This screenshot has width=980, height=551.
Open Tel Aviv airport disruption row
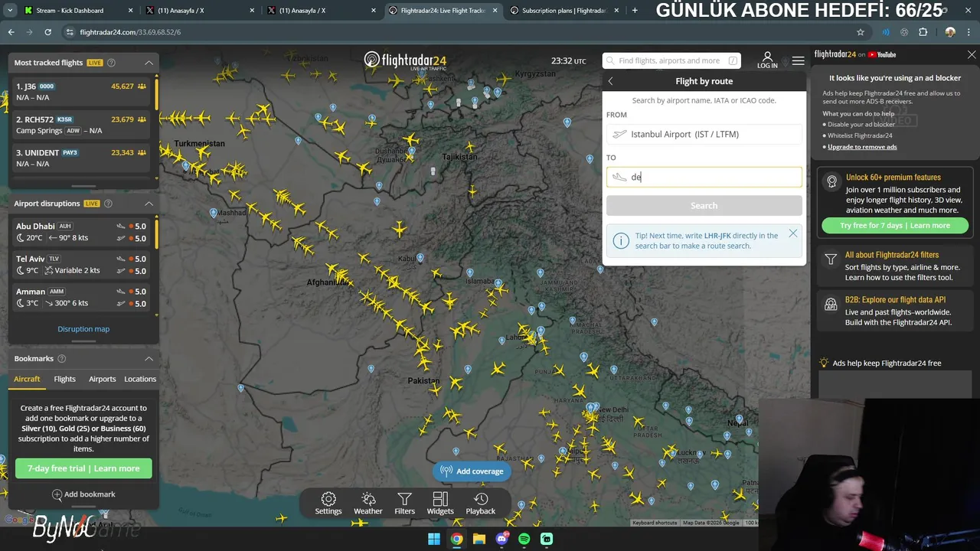tap(82, 265)
